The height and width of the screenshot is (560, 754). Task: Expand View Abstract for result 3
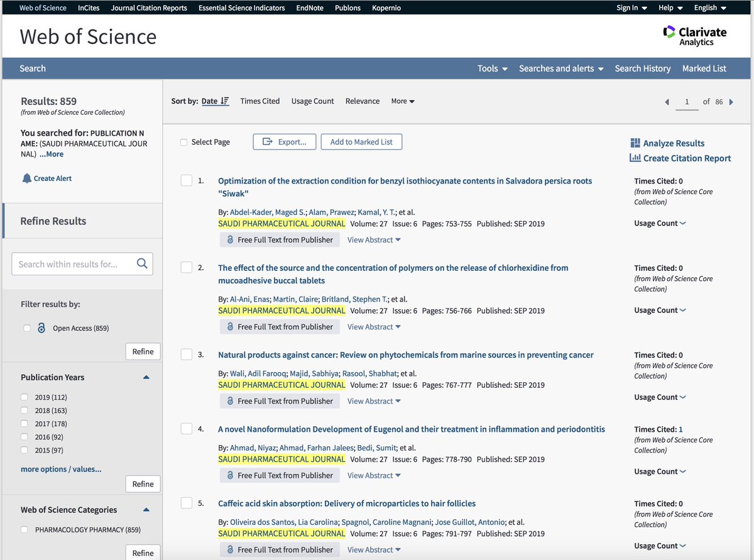click(x=374, y=401)
